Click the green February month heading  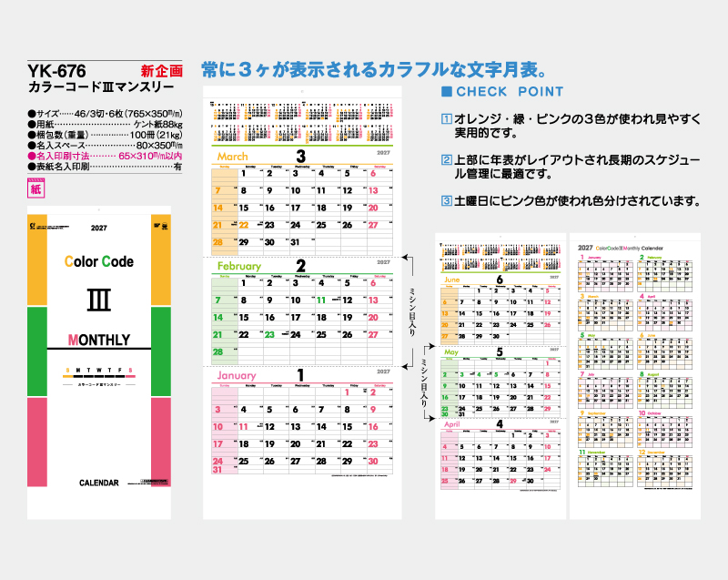pyautogui.click(x=239, y=266)
